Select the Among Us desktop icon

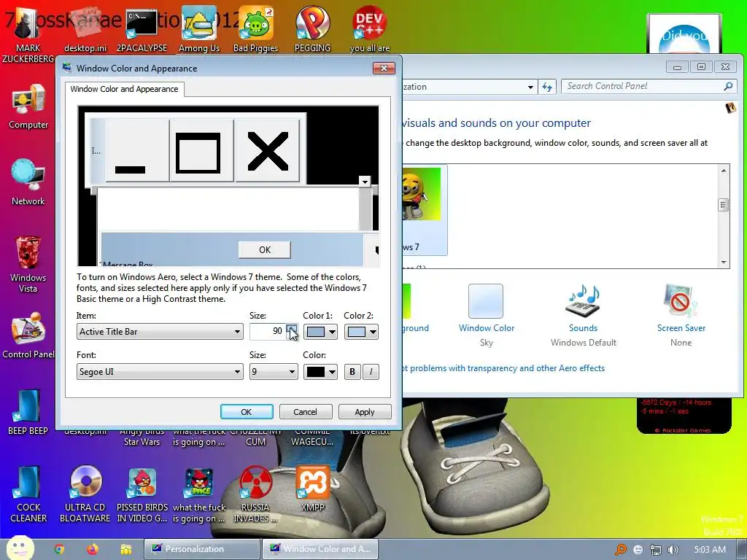click(199, 29)
